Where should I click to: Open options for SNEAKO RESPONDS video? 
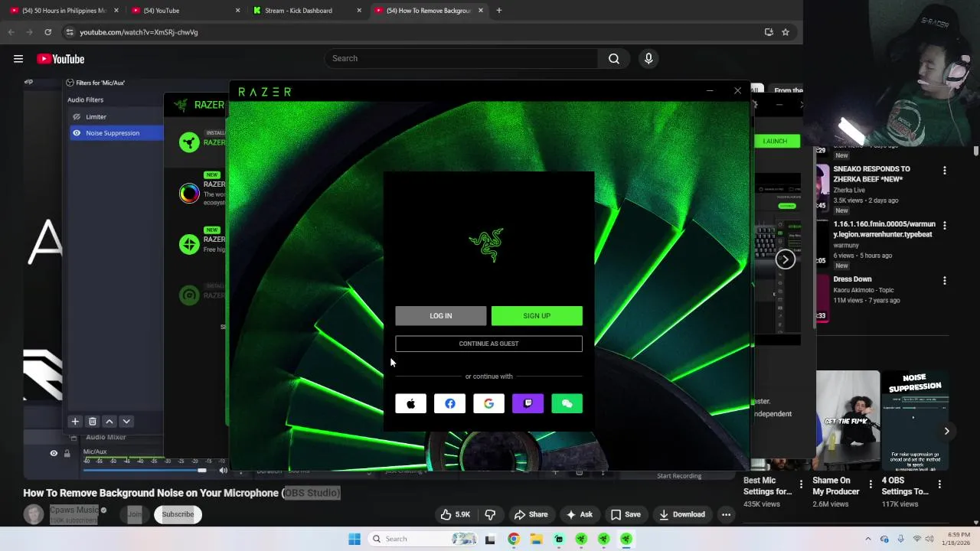tap(944, 170)
